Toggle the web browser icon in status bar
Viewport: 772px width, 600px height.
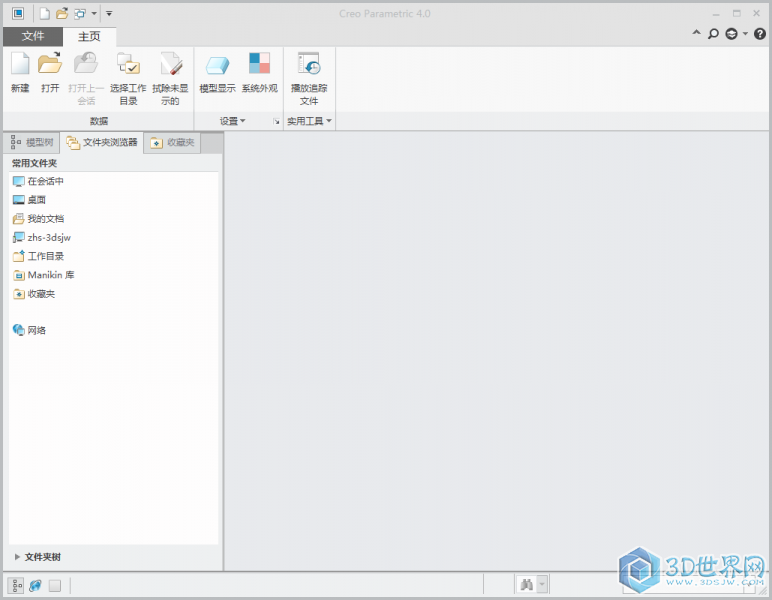35,585
